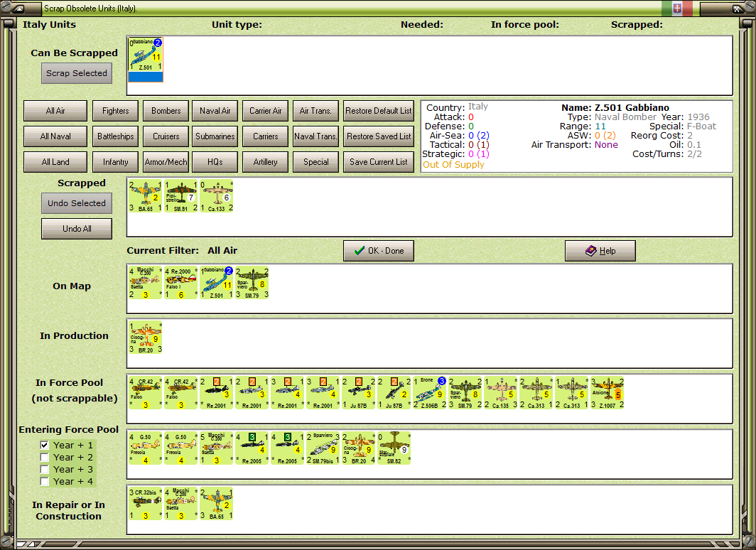Click Restore Default List
Viewport: 756px width, 550px height.
[x=379, y=111]
